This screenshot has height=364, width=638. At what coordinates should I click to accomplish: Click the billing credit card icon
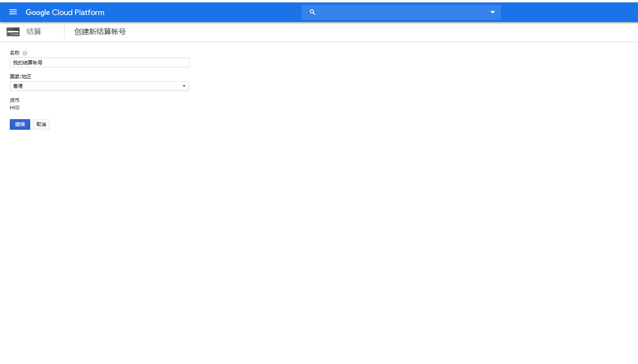(13, 32)
